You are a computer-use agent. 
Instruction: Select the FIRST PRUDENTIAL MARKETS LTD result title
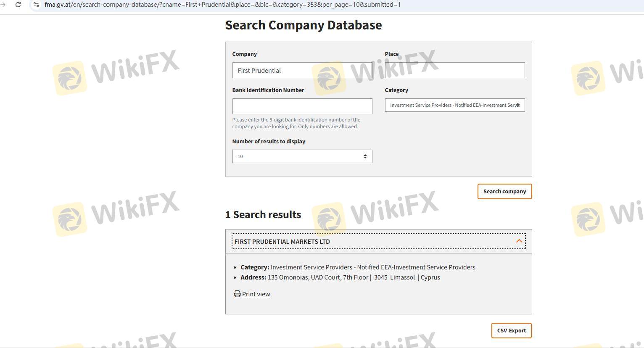(282, 242)
